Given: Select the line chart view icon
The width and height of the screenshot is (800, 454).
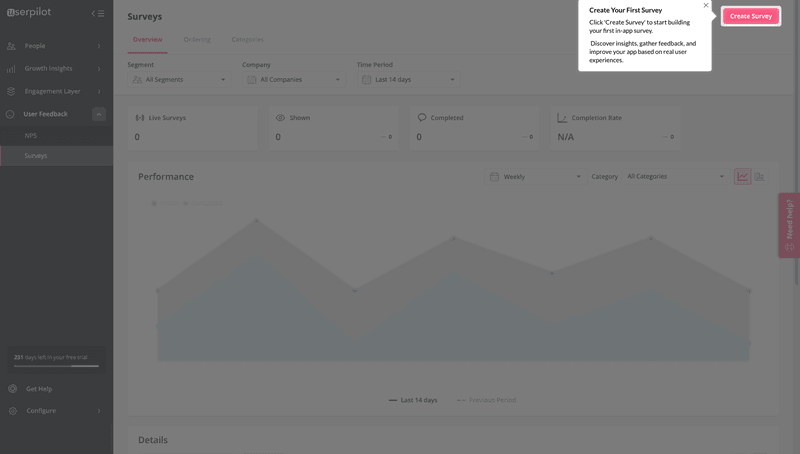Looking at the screenshot, I should (742, 176).
